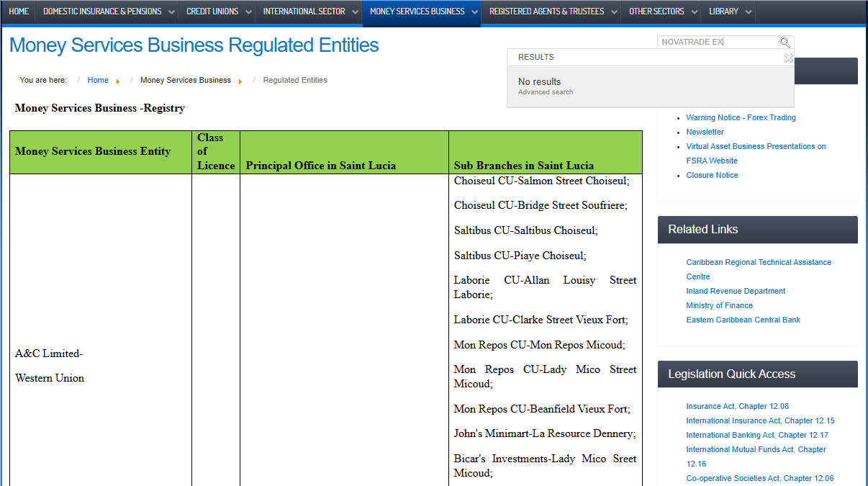
Task: Open Inland Revenue Department link
Action: (x=736, y=291)
